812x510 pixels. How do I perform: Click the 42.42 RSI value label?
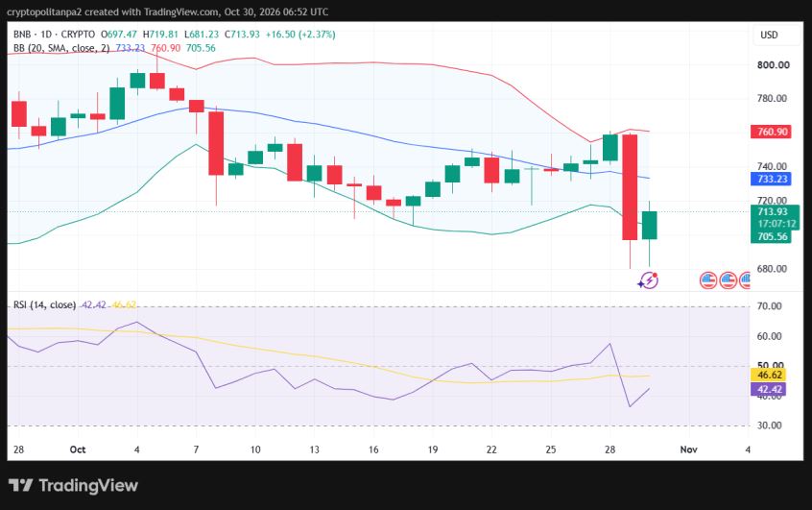769,389
